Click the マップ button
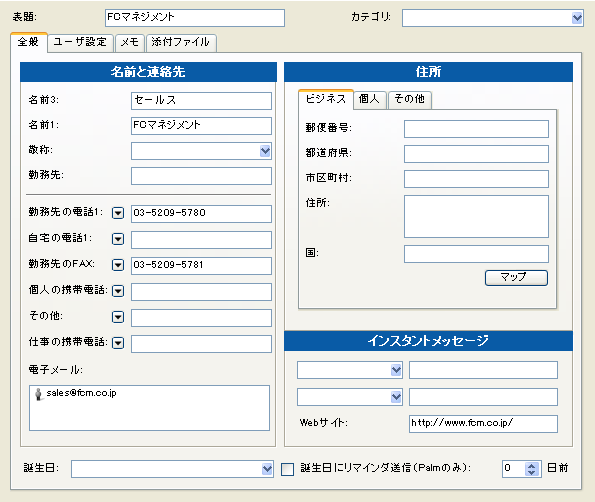The image size is (595, 502). click(516, 278)
